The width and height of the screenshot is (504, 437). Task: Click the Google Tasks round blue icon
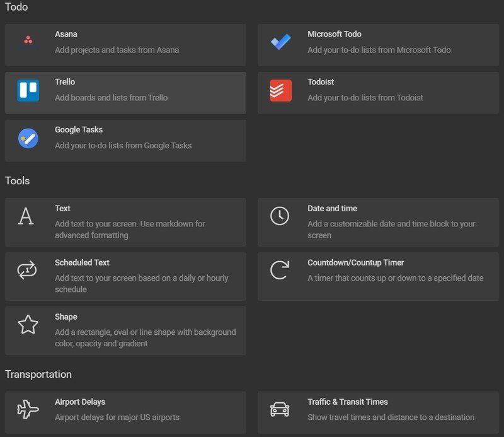click(28, 138)
